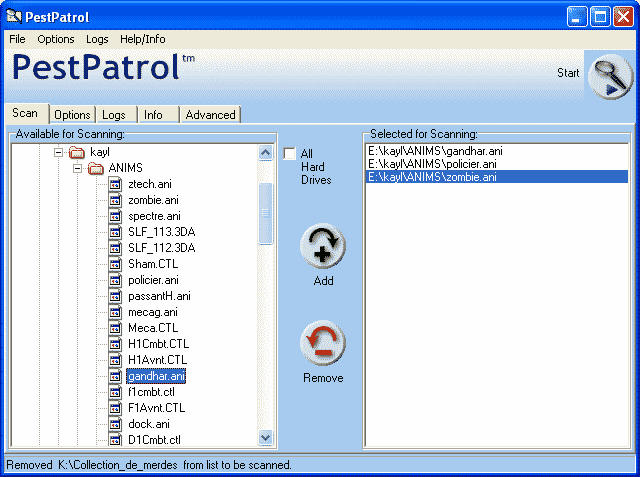This screenshot has height=477, width=640.
Task: Collapse the ANIMS folder node
Action: tap(77, 168)
